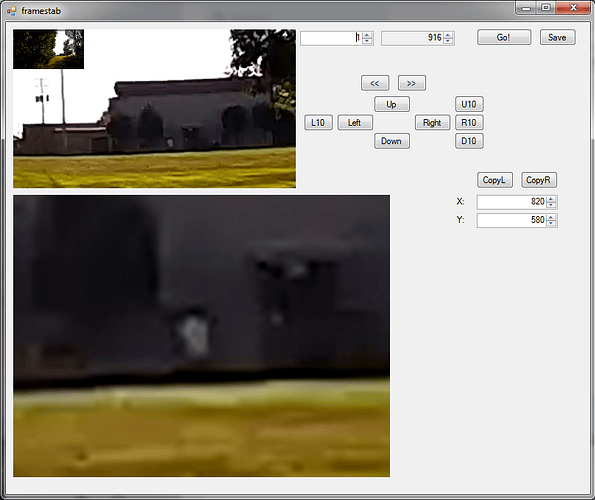Screen dimensions: 595x500
Task: Go to previous frame with << button
Action: (x=375, y=83)
